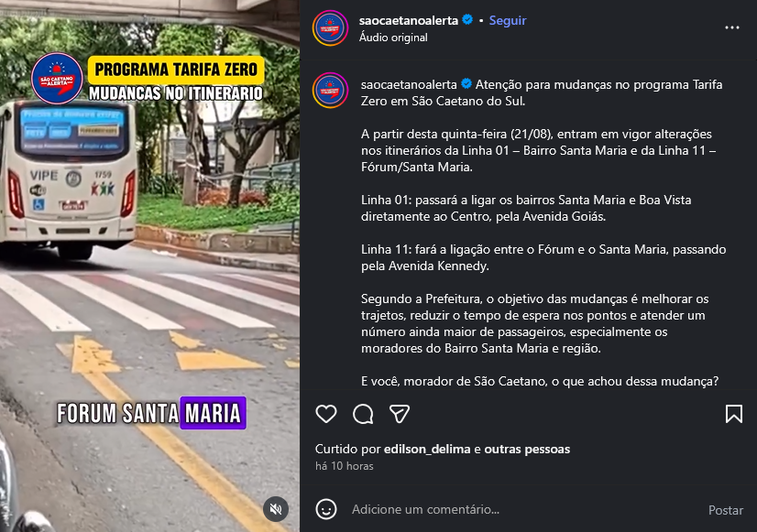Open saocaetanoalerta header profile picture
757x532 pixels.
click(x=330, y=28)
